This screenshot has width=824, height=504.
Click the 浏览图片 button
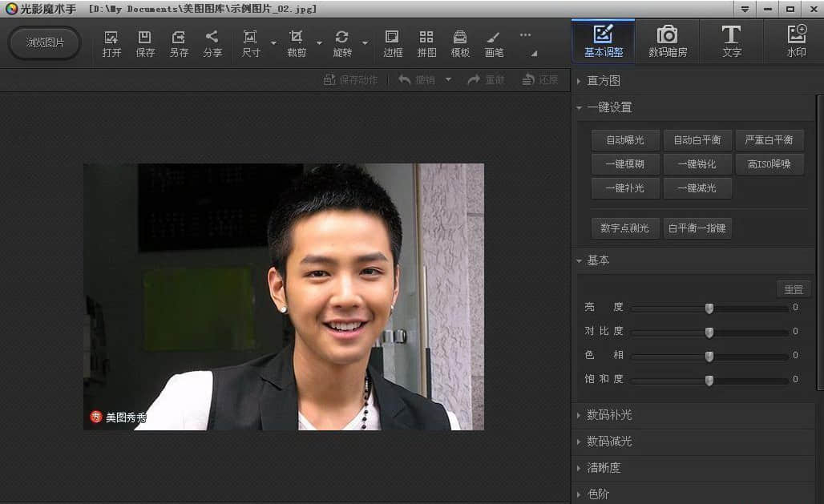(x=45, y=42)
